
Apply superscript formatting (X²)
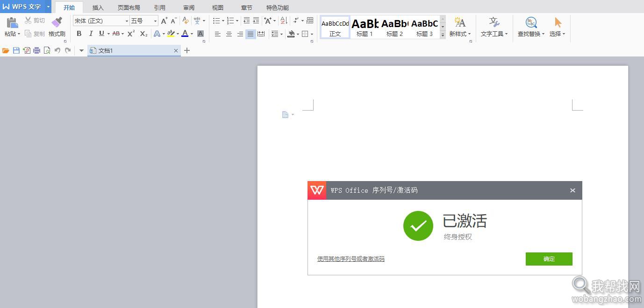click(x=131, y=34)
